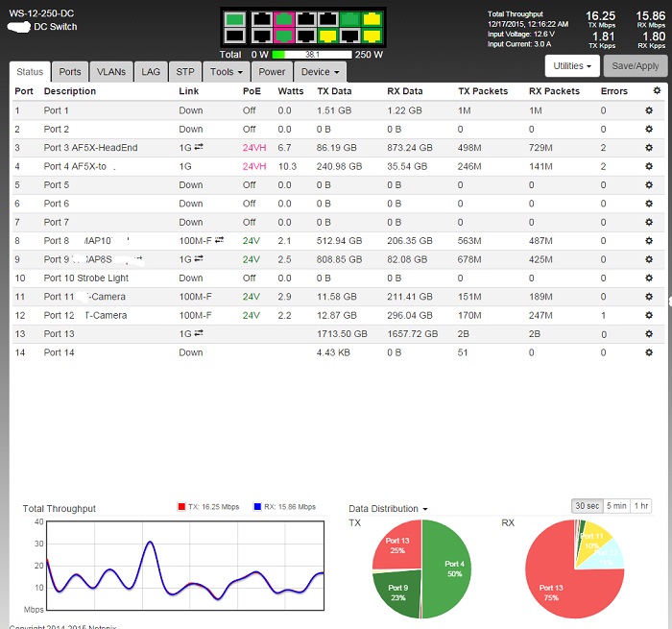The height and width of the screenshot is (629, 672).
Task: Click the '16.25' TX Mbps throughput value
Action: tap(600, 16)
